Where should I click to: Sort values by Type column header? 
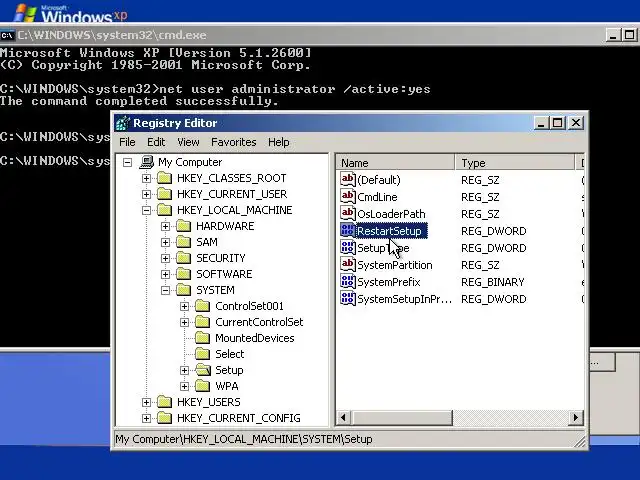coord(515,163)
